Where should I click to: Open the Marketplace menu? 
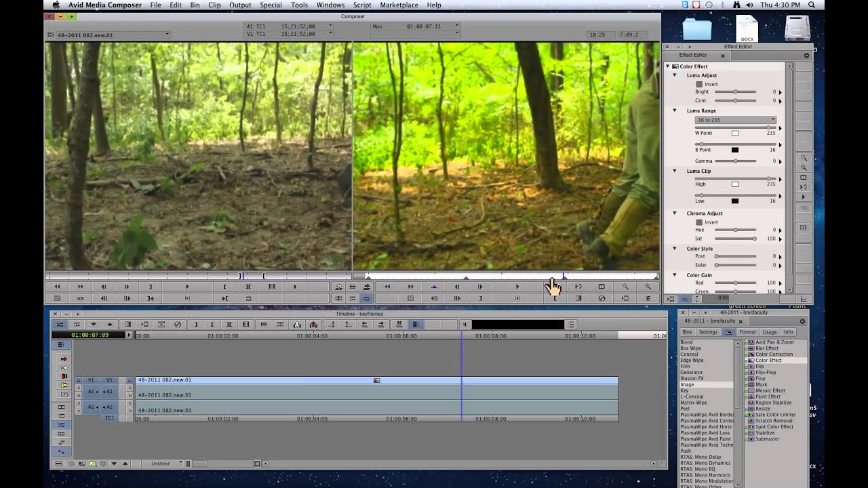point(399,5)
